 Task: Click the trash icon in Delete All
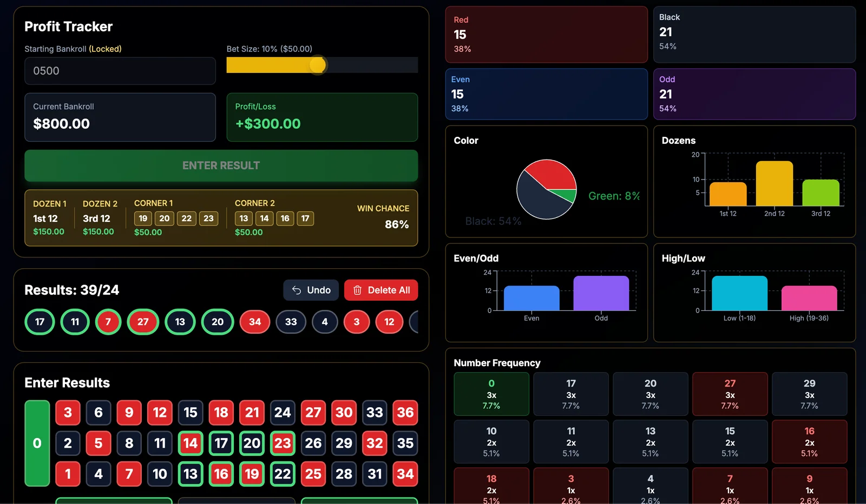tap(357, 290)
